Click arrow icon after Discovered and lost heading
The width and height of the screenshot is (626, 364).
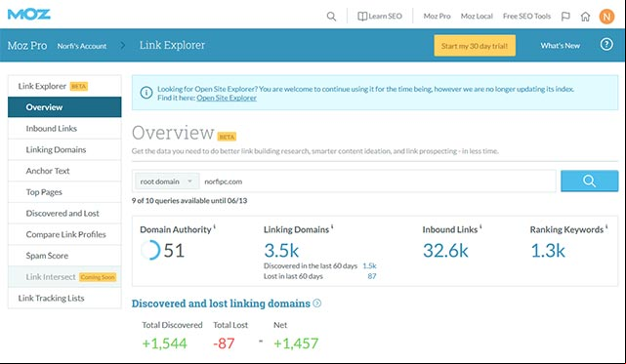317,303
